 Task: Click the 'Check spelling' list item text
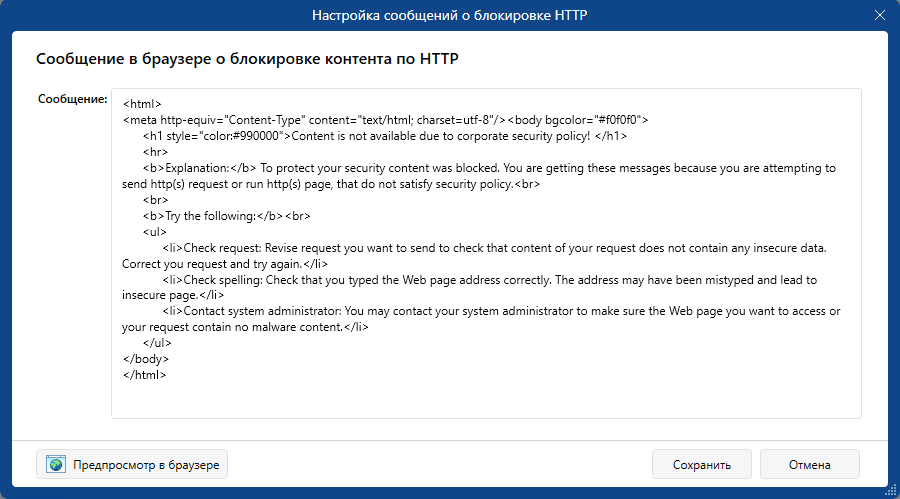coord(469,287)
